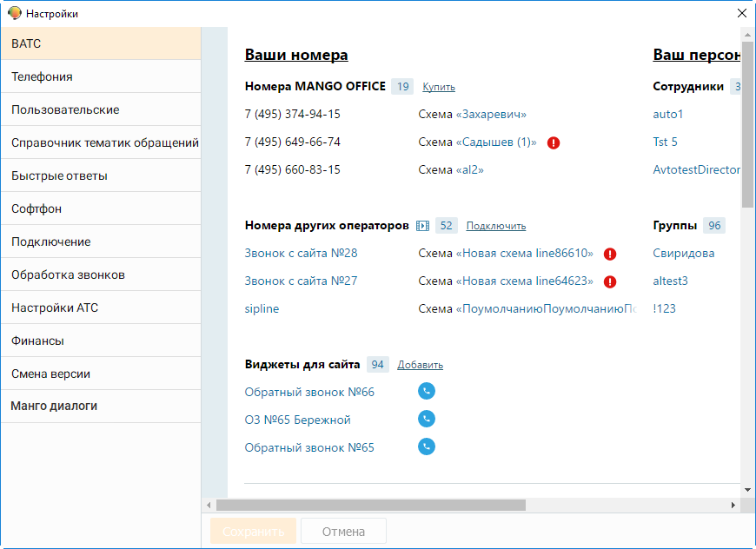Click phone icon next to Обратный звонок №66
The image size is (756, 549).
426,391
